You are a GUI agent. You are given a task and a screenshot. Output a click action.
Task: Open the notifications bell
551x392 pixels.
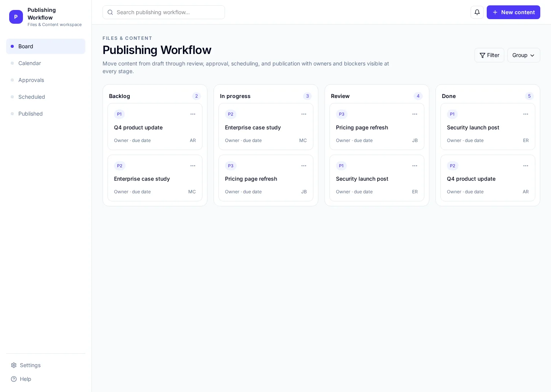(x=477, y=12)
